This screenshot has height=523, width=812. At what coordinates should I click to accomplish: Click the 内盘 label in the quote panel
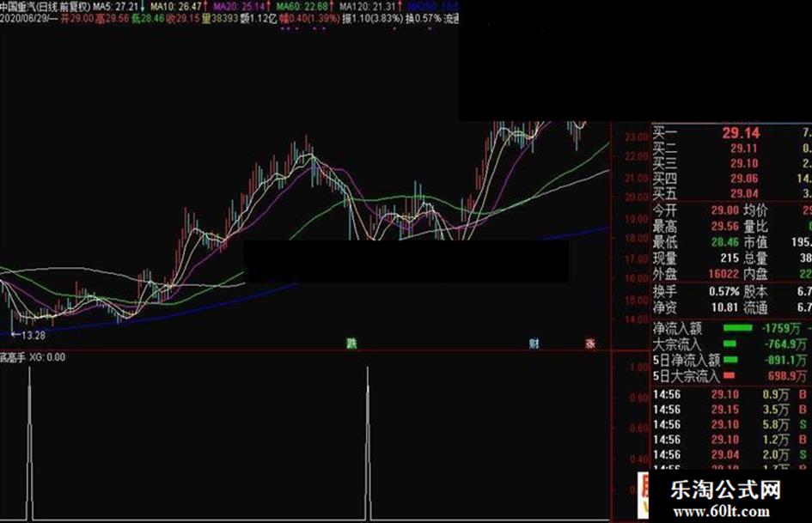[755, 273]
